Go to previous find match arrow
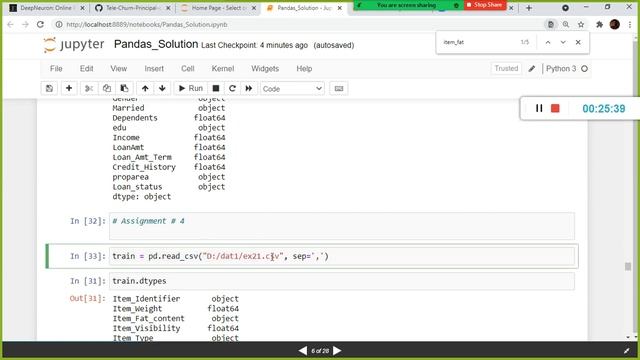 pyautogui.click(x=548, y=42)
